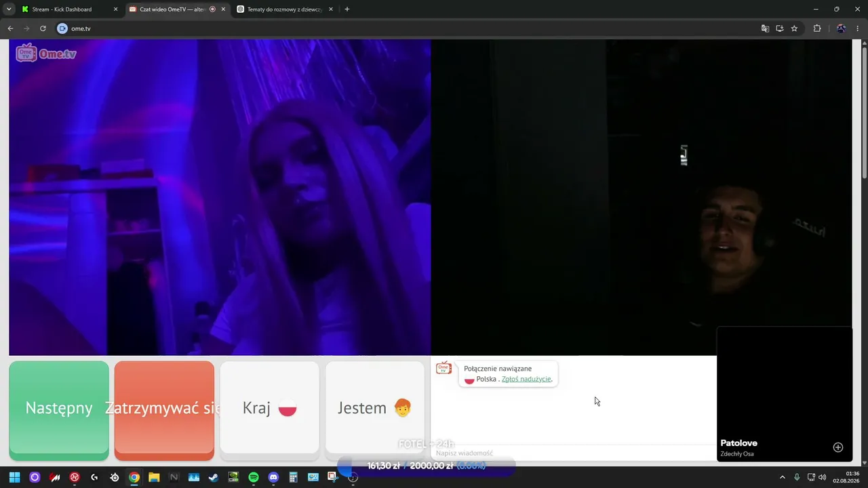Open the Chrome extensions puzzle icon
This screenshot has width=868, height=488.
pos(817,28)
